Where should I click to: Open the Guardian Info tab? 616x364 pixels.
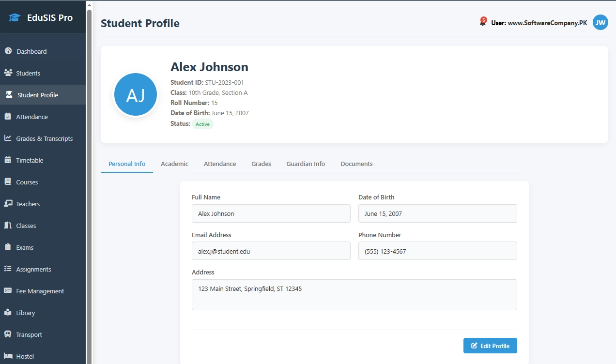[x=306, y=164]
